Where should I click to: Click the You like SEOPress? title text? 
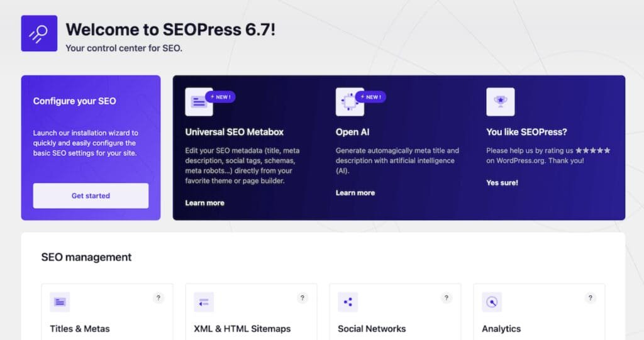526,132
